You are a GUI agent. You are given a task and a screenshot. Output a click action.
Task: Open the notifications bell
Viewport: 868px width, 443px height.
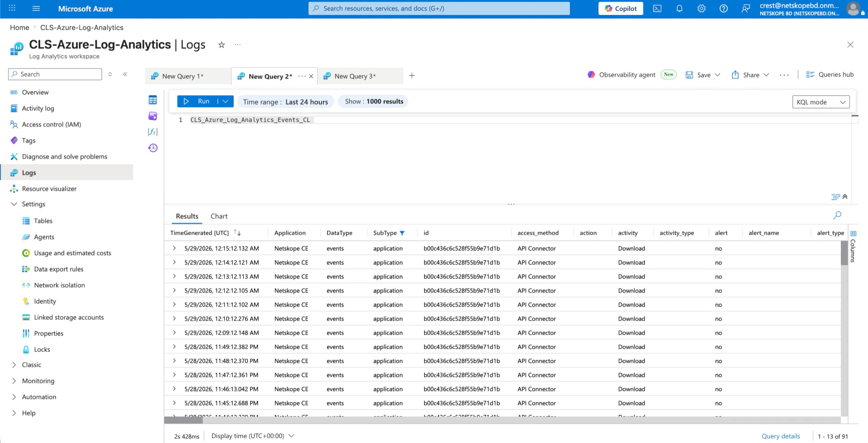click(679, 9)
